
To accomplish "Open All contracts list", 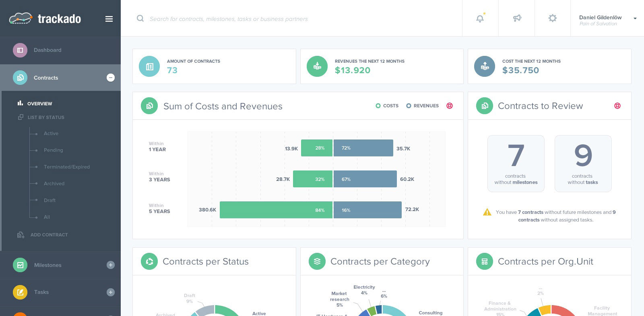I will click(x=47, y=217).
